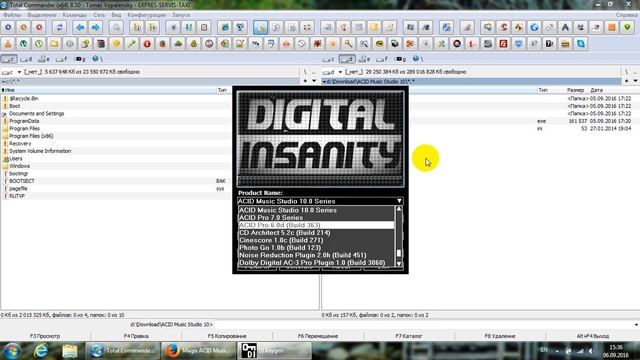Click the yellow smiley toolbar icon
This screenshot has height=360, width=640.
click(x=116, y=44)
